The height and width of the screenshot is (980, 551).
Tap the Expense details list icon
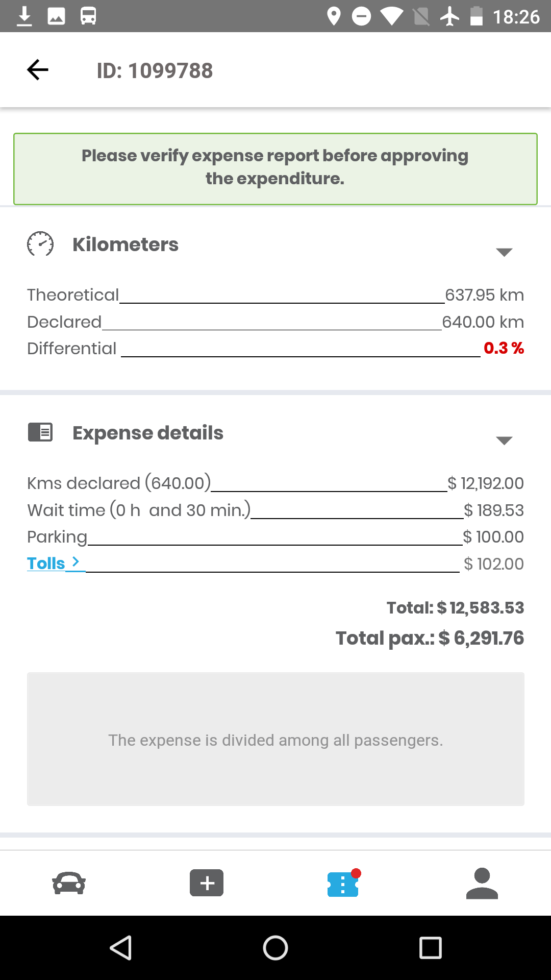pyautogui.click(x=40, y=432)
